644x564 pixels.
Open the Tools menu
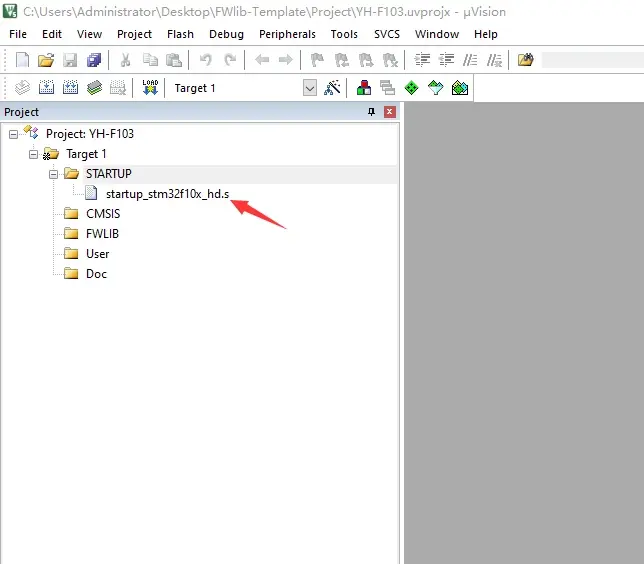344,34
